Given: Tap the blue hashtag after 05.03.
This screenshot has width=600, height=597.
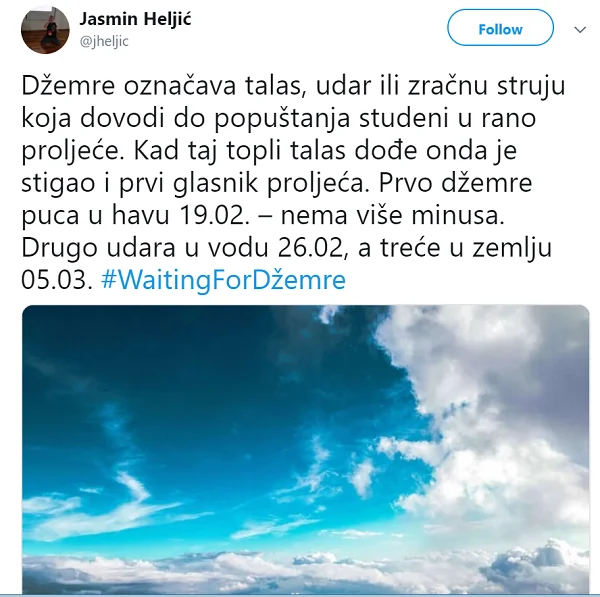Looking at the screenshot, I should 223,280.
